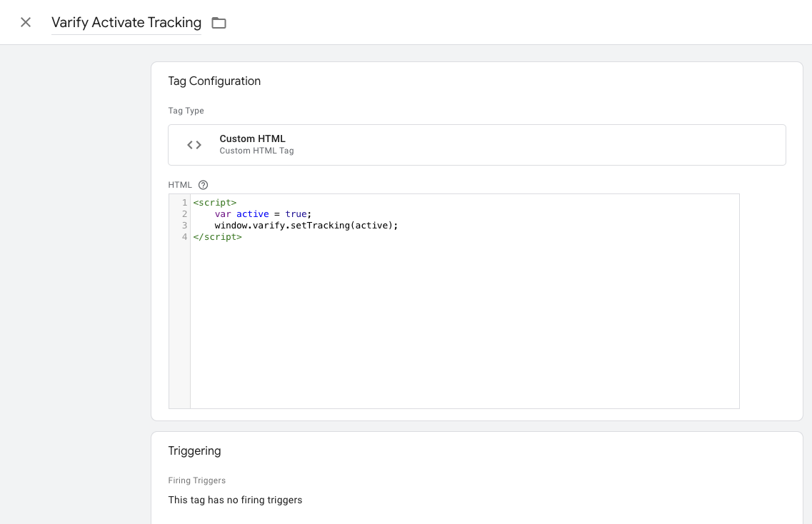Click the 'Triggering' section heading
This screenshot has width=812, height=524.
click(194, 451)
